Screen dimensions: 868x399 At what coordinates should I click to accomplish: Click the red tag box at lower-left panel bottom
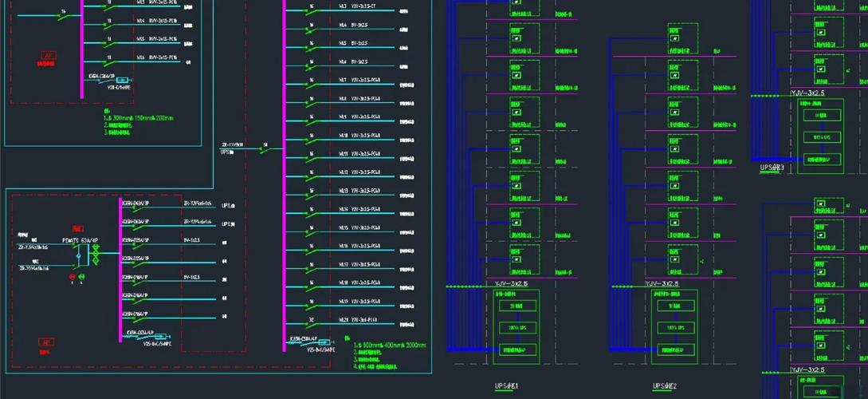coord(46,342)
